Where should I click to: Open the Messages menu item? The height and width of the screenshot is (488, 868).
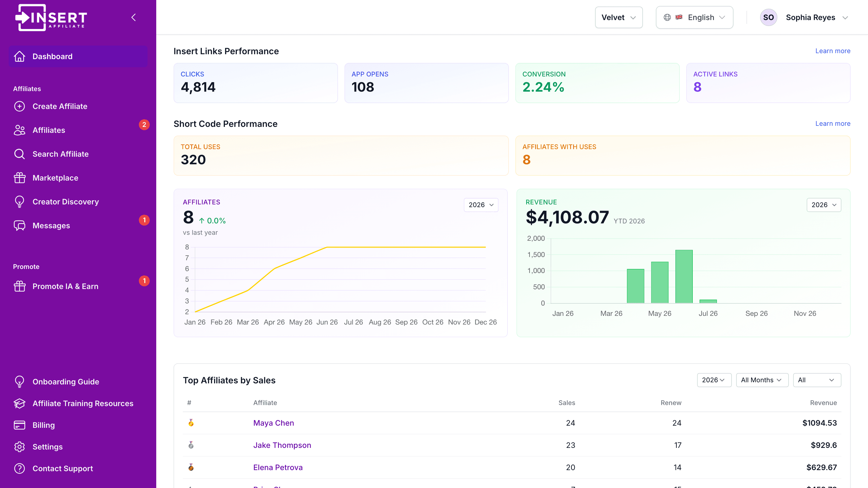click(78, 226)
